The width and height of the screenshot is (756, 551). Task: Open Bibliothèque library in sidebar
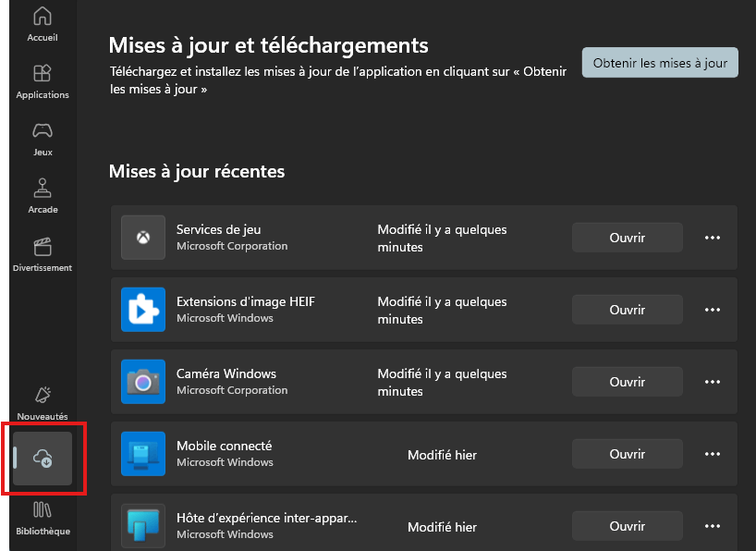point(43,519)
